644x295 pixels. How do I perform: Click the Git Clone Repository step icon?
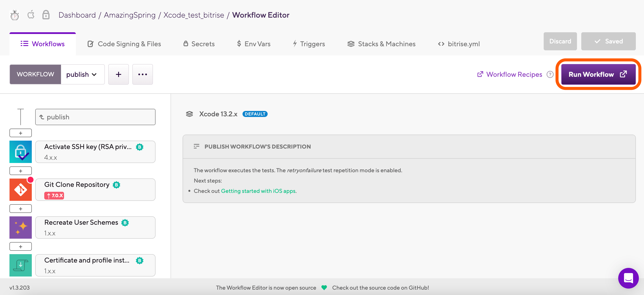(x=20, y=190)
